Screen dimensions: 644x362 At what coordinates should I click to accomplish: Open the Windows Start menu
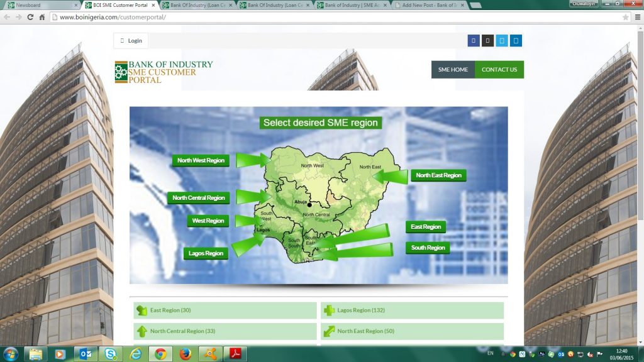(10, 354)
